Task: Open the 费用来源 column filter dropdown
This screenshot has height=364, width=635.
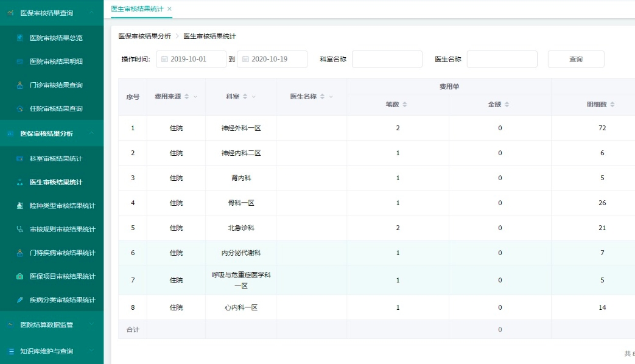Action: point(195,97)
